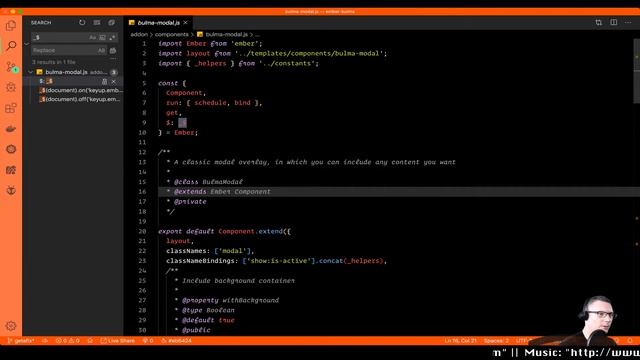The image size is (640, 360).
Task: Click '@property withBackground' on line 27
Action: point(230,300)
